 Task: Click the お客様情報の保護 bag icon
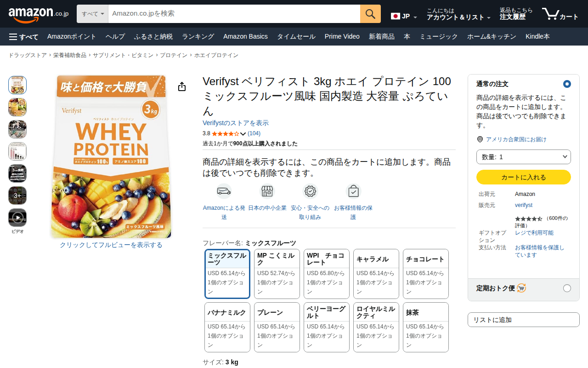[x=353, y=191]
